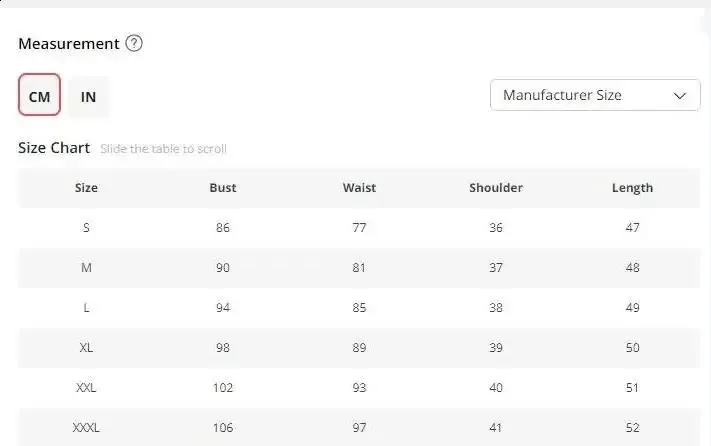Click the Waist column header
The height and width of the screenshot is (446, 711).
[359, 188]
